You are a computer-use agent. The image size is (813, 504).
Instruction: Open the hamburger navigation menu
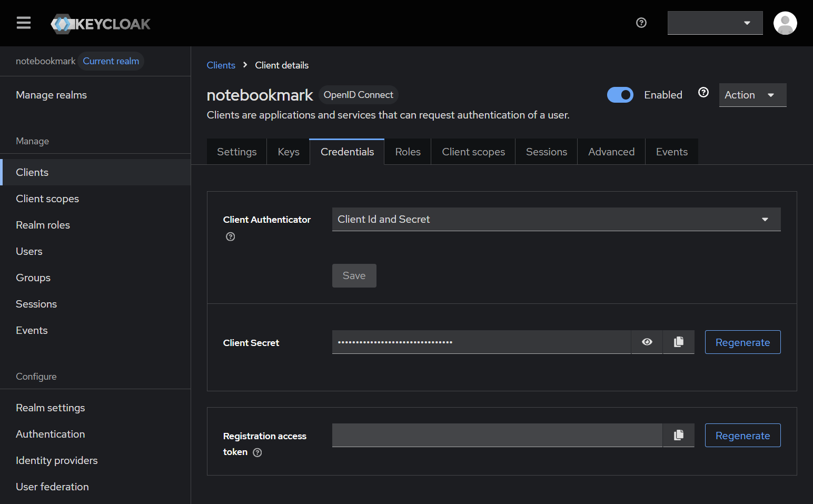(x=23, y=23)
